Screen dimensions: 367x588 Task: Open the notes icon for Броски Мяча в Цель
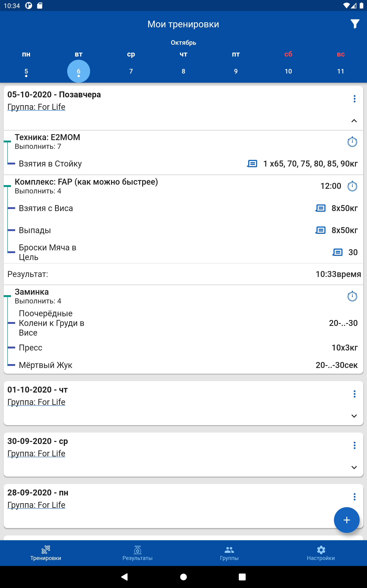pyautogui.click(x=337, y=252)
